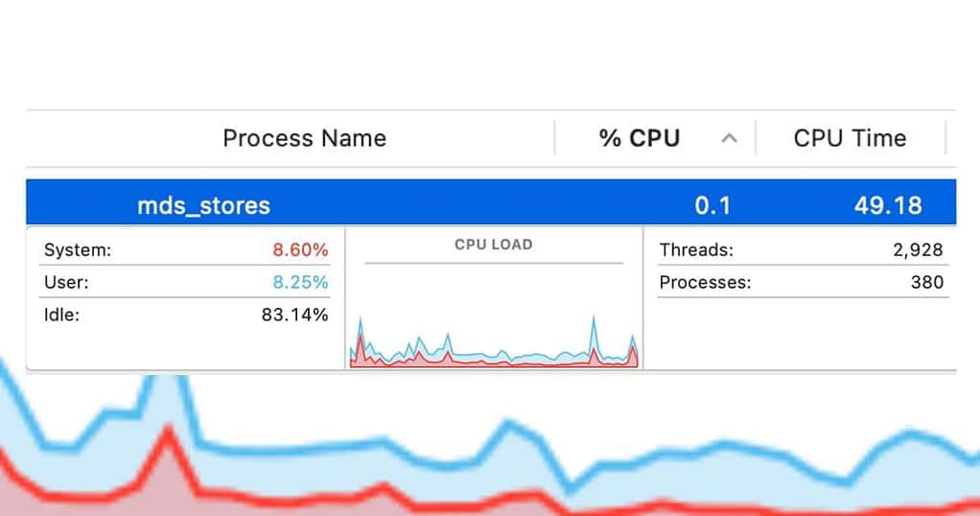Screen dimensions: 980x516
Task: Click the red 8.60% System value
Action: click(x=300, y=250)
